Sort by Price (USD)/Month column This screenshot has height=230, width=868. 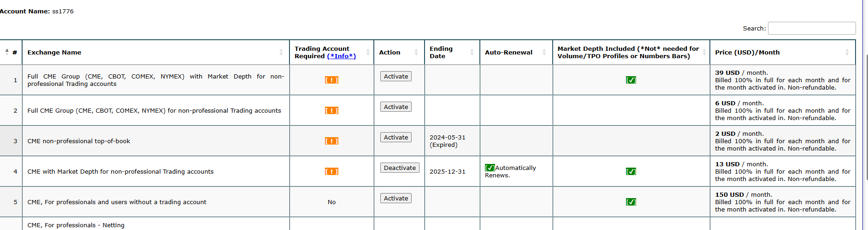tap(783, 52)
